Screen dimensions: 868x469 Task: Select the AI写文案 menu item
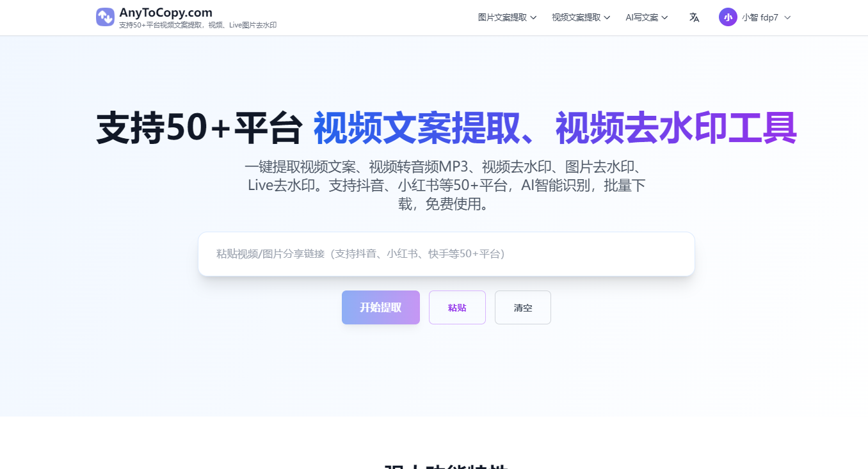[641, 17]
